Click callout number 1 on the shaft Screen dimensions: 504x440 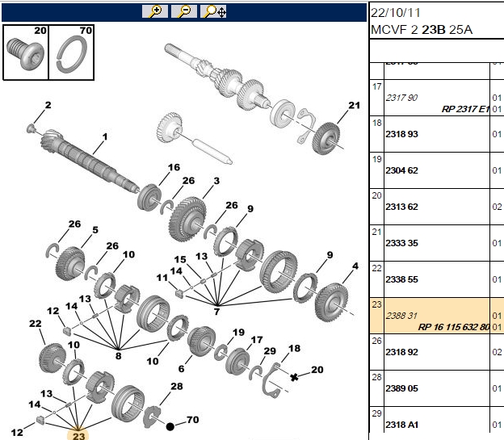pos(105,136)
